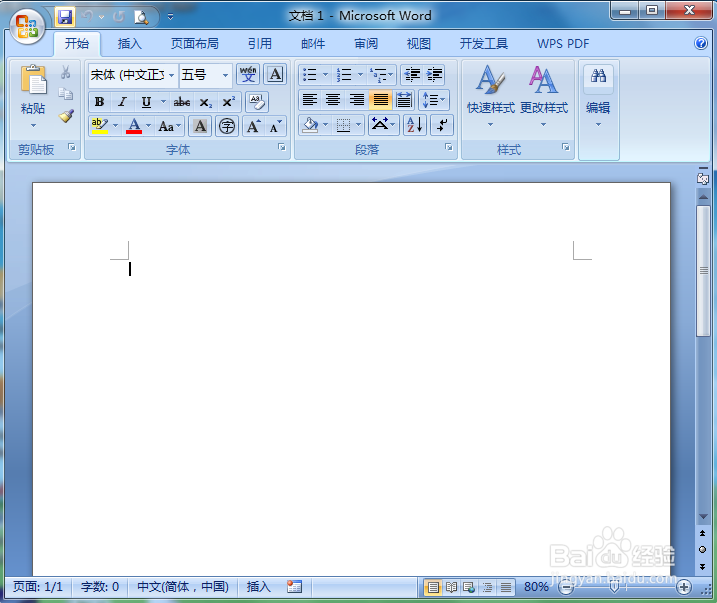This screenshot has height=603, width=717.
Task: Open Word help question mark
Action: point(701,43)
